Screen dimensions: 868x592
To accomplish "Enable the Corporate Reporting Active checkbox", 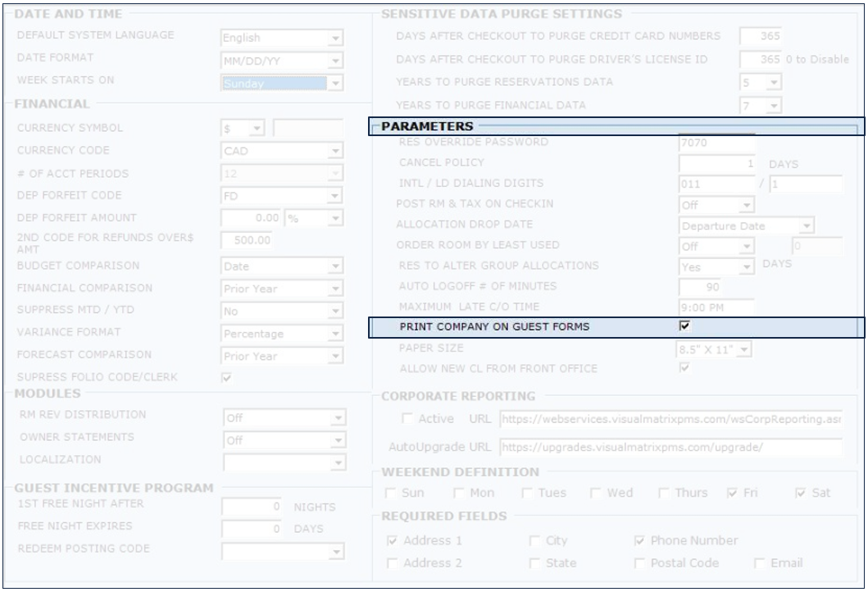I will 407,420.
